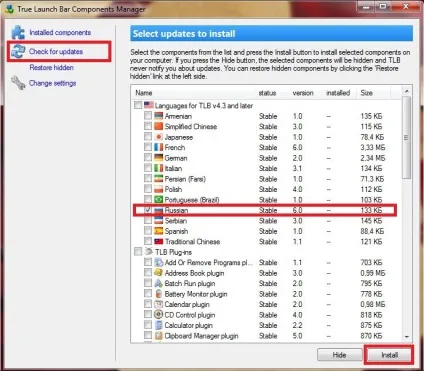Click the Traditional Chinese flag icon
Viewport: 424px width, 371px height.
(159, 241)
